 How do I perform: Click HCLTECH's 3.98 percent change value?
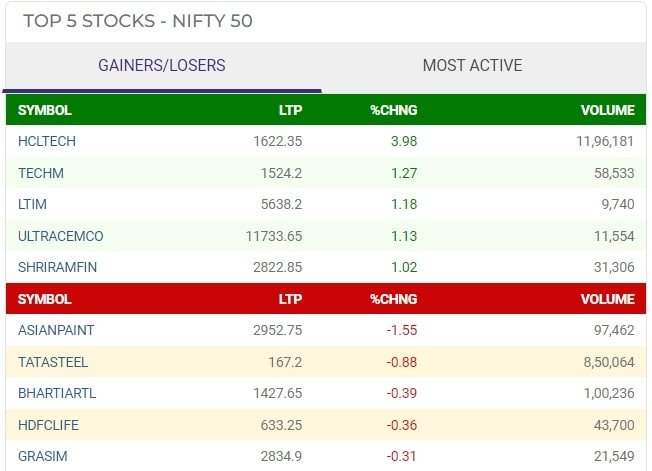tap(404, 141)
